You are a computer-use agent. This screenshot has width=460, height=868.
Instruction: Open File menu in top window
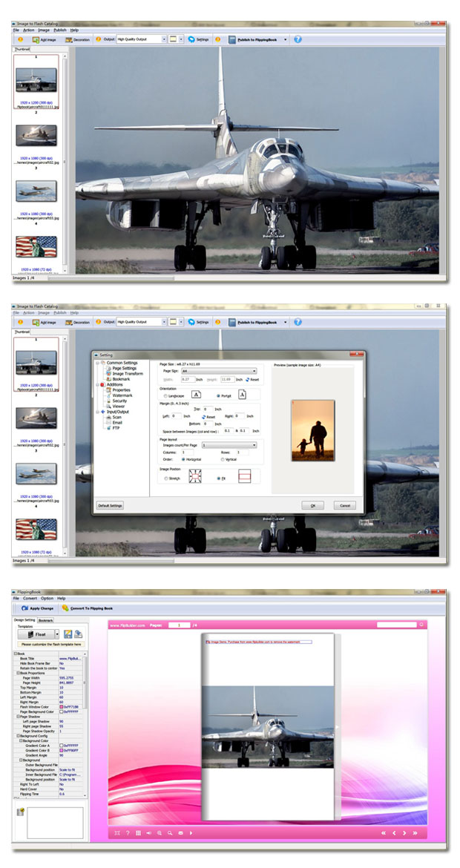(16, 30)
